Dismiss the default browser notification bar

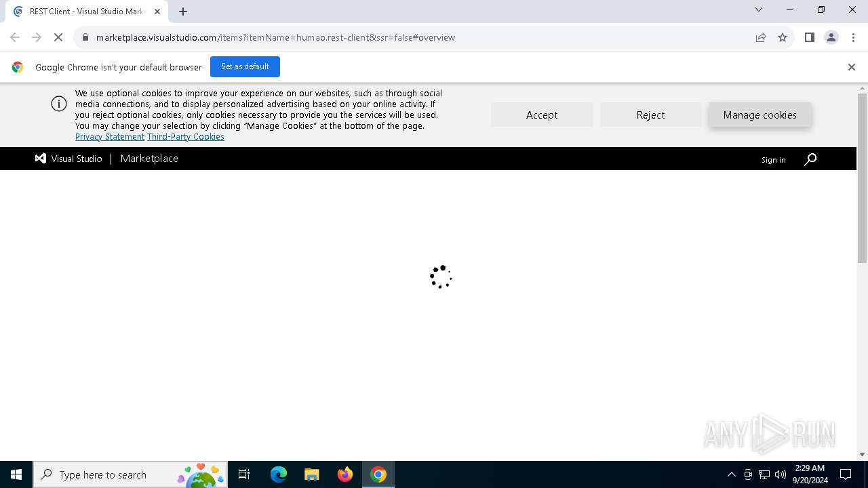[x=852, y=67]
